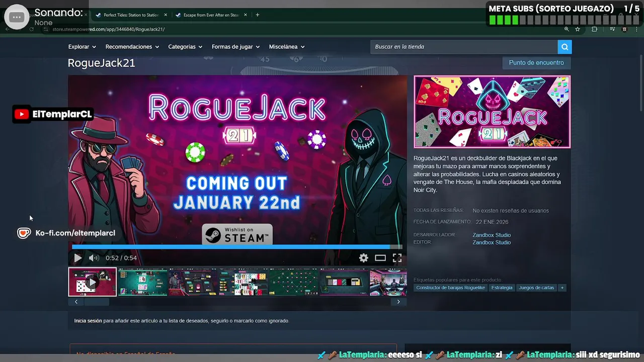Open the browser media control icon

(612, 29)
